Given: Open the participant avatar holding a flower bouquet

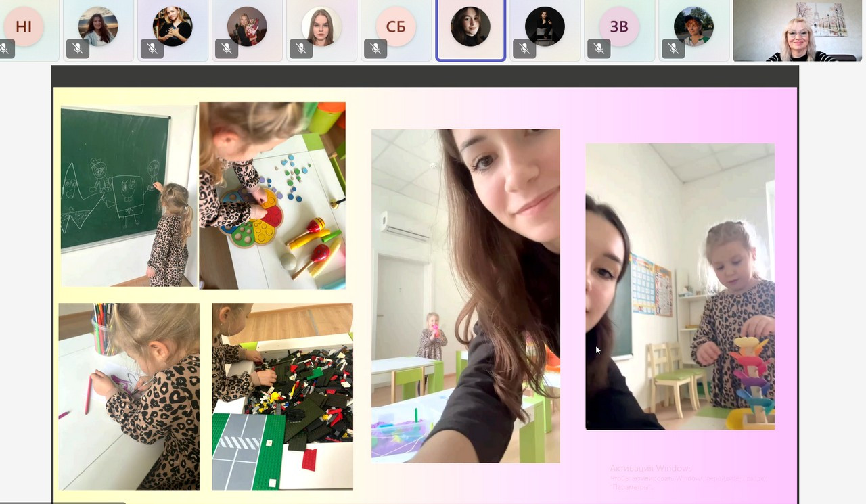Looking at the screenshot, I should tap(247, 26).
